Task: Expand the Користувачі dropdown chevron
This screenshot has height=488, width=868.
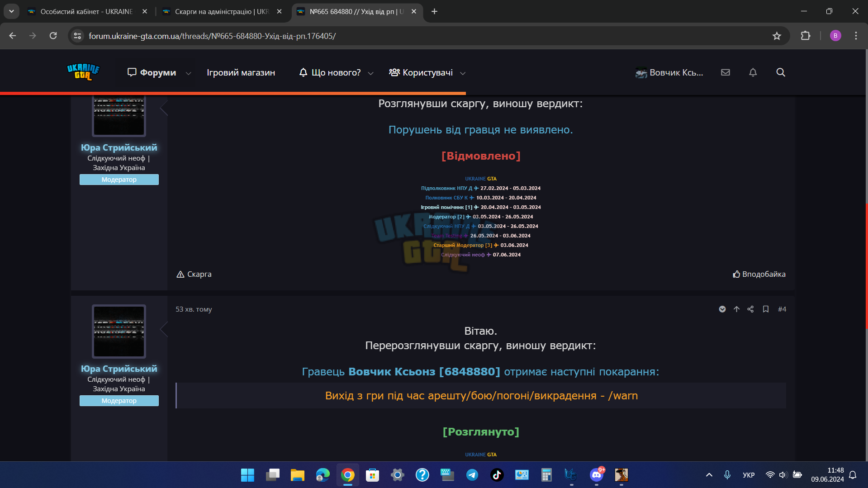Action: (x=462, y=73)
